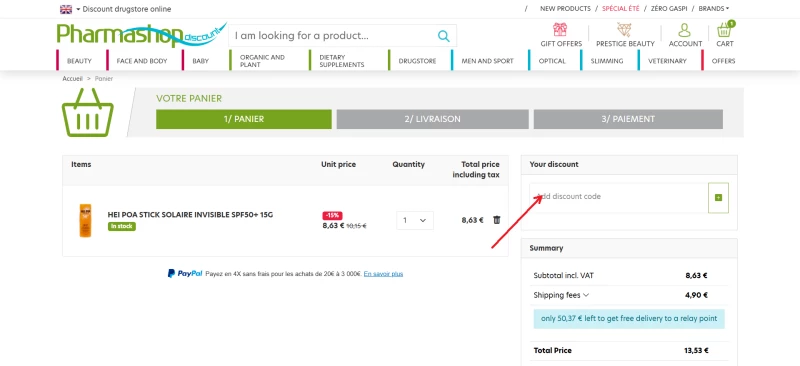Open the Optical category
800x366 pixels.
coord(552,61)
